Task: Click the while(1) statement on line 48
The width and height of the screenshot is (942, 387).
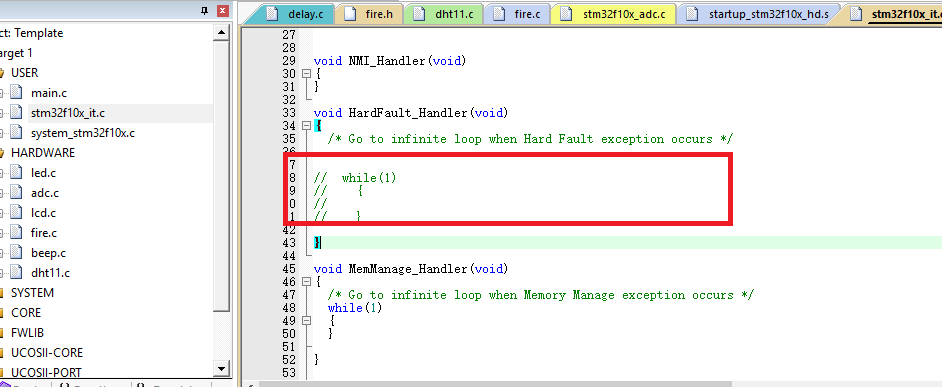Action: coord(355,308)
